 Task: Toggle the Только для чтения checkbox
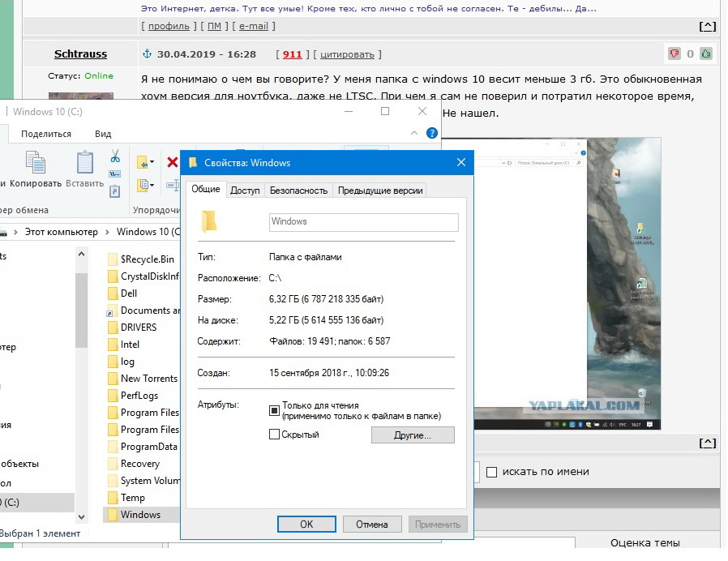[274, 410]
